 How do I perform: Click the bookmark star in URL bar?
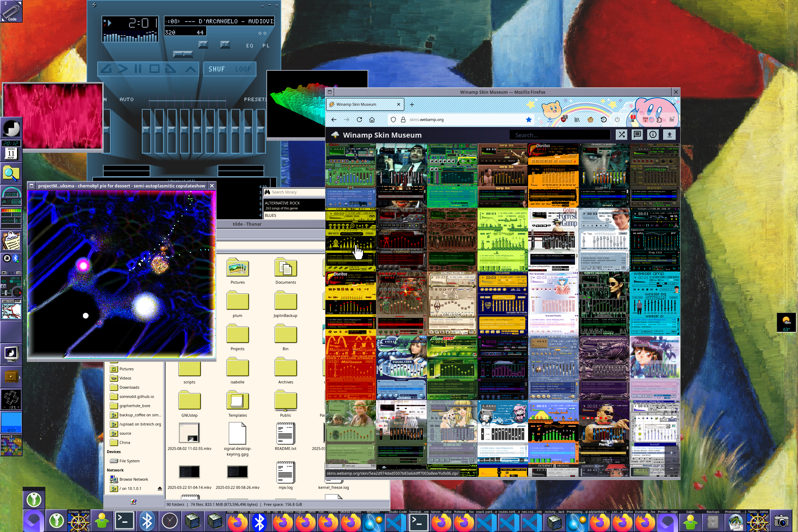coord(529,120)
